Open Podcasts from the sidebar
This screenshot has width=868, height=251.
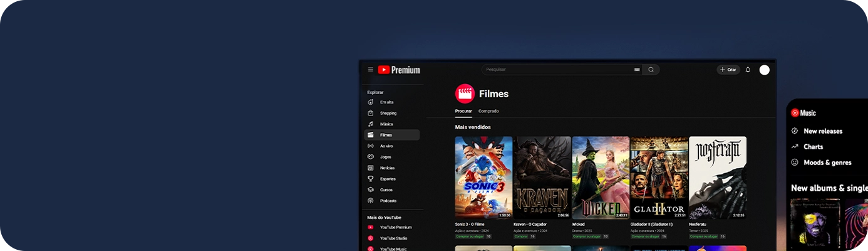(388, 201)
